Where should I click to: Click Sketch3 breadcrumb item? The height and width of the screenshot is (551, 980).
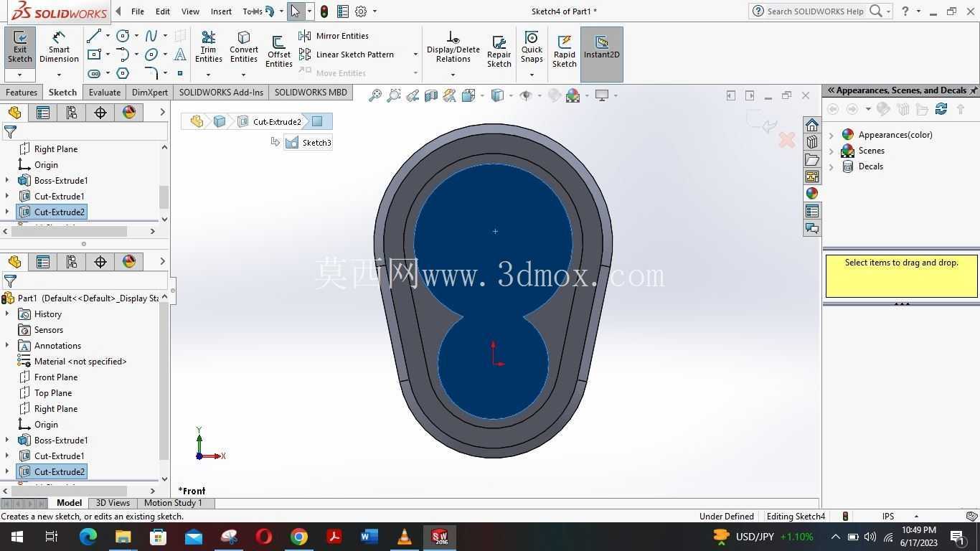click(308, 143)
